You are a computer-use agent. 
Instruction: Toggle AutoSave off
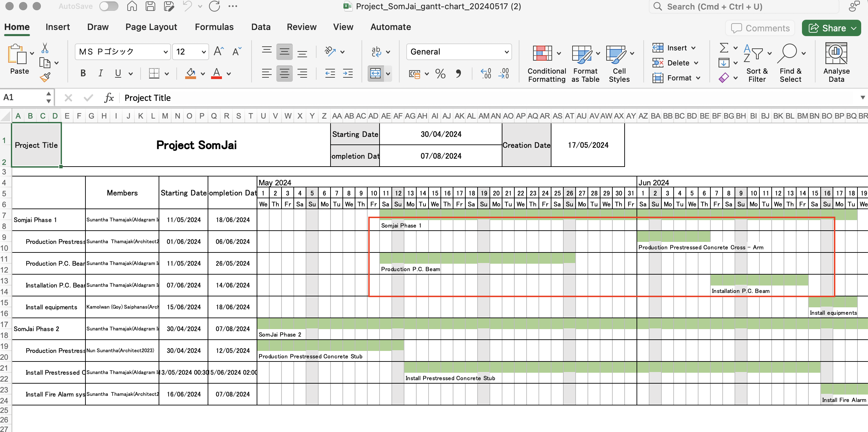109,6
